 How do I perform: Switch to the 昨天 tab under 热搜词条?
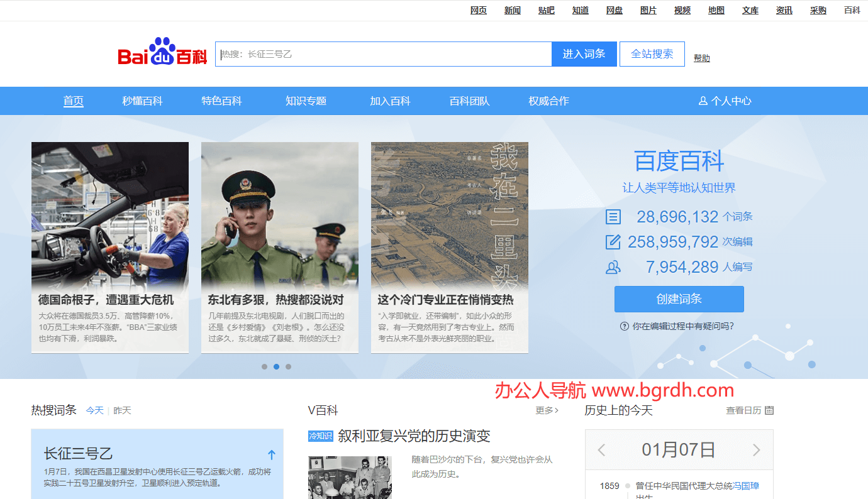[x=121, y=410]
